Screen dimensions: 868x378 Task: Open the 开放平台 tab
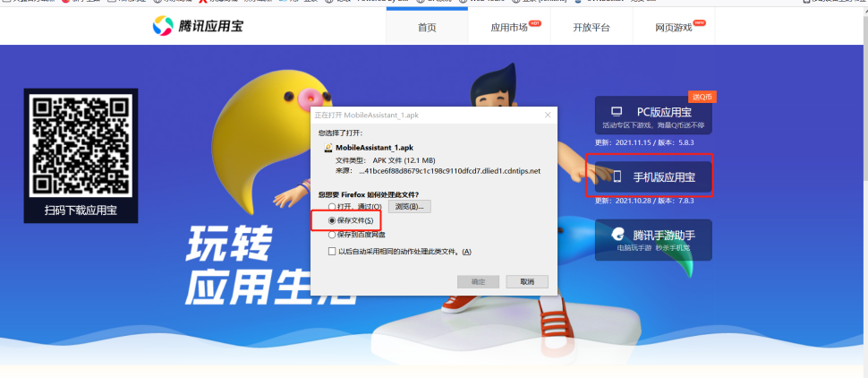coord(591,27)
